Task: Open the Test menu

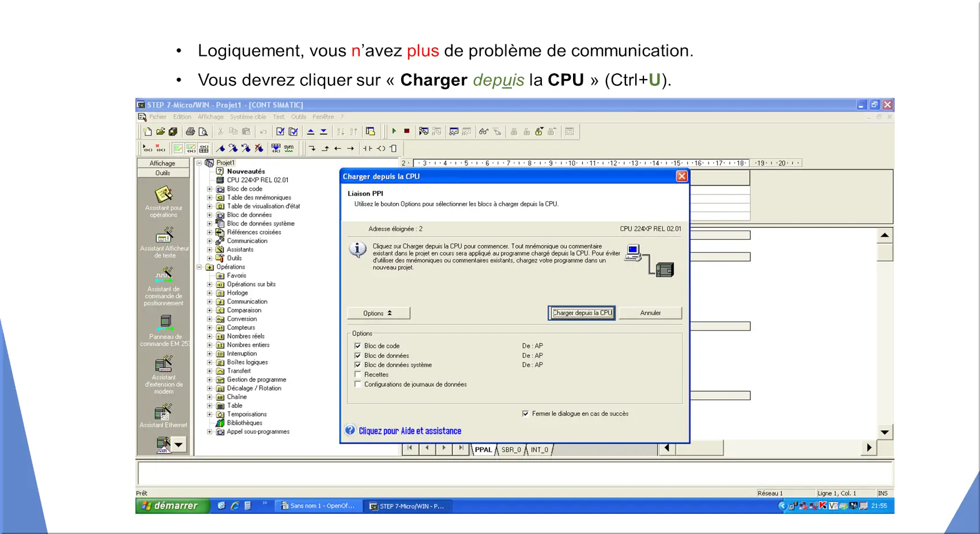Action: point(278,117)
